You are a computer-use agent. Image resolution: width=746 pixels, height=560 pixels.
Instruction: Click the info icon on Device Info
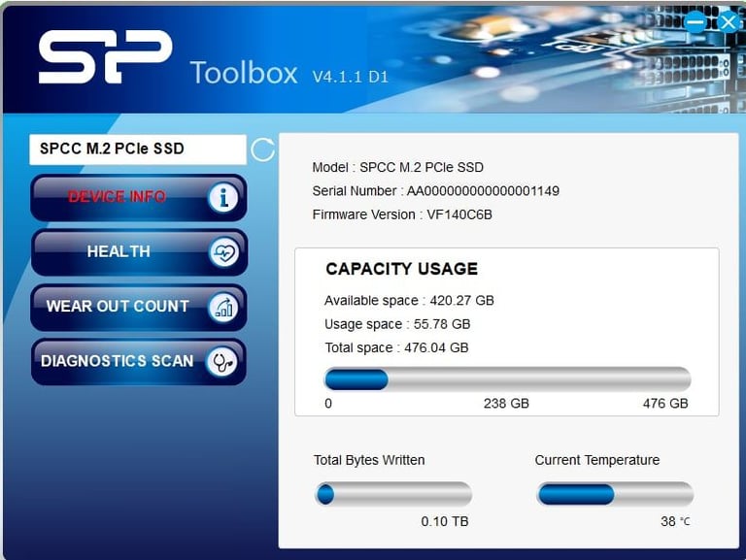coord(222,197)
